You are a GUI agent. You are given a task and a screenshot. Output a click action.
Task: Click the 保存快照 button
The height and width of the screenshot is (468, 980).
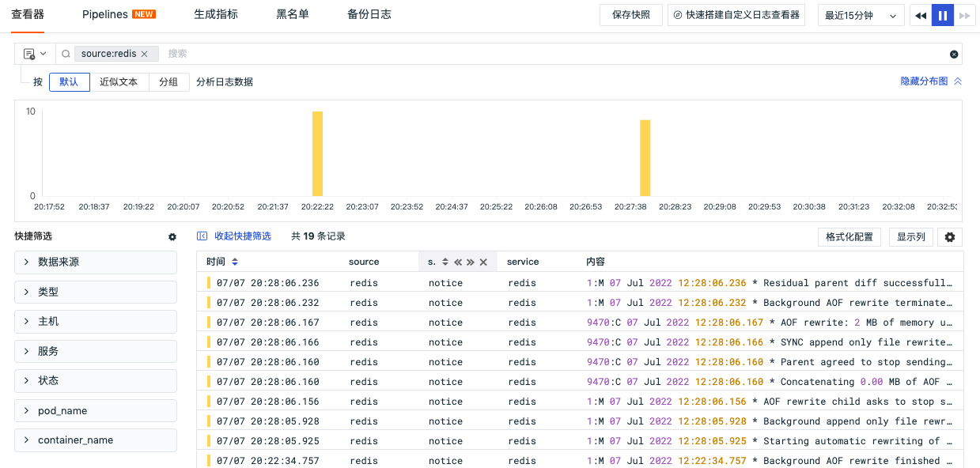(631, 15)
